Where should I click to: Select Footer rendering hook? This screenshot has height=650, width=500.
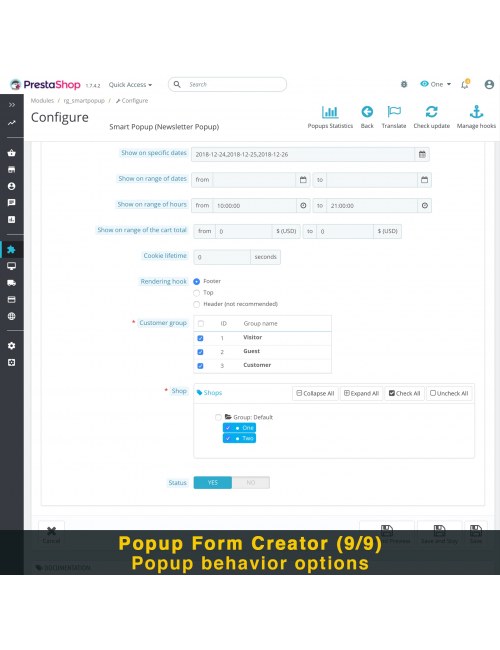[197, 281]
